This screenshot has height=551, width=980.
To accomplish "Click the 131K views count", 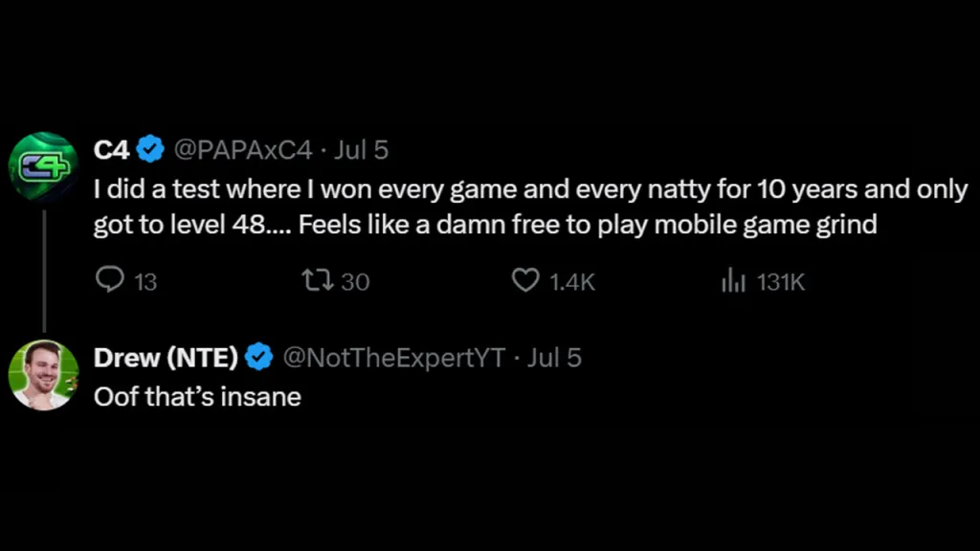I will [x=781, y=282].
